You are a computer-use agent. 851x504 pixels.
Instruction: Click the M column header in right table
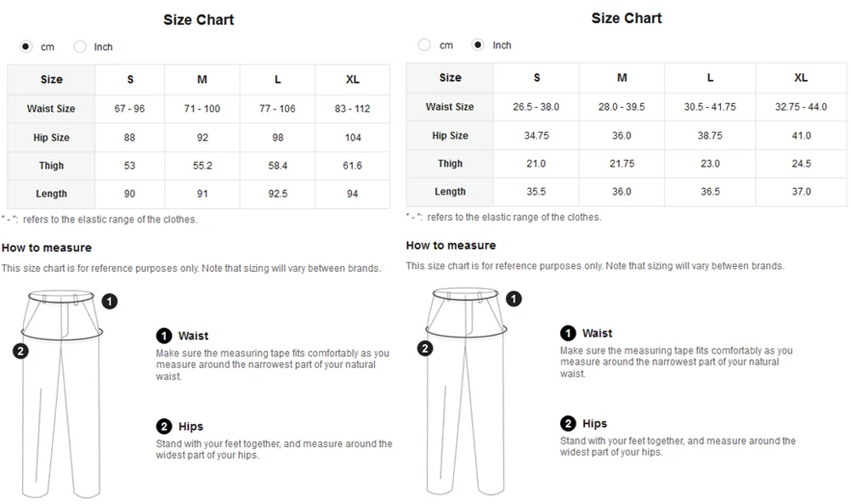622,78
